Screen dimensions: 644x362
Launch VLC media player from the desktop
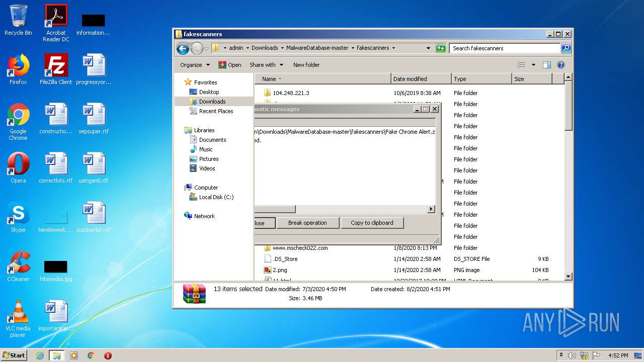click(x=18, y=319)
